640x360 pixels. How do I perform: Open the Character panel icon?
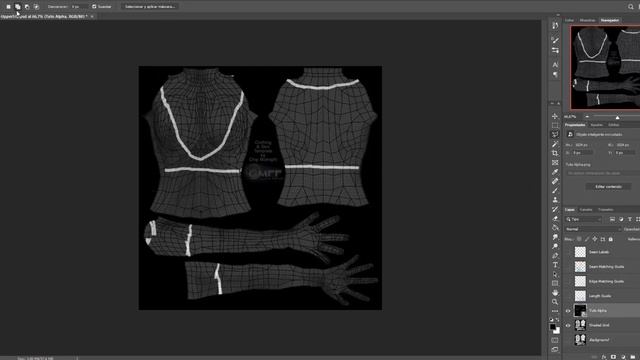[555, 64]
